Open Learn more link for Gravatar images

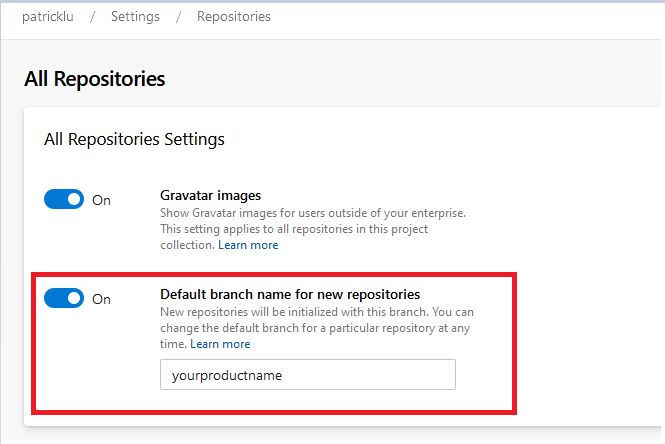(x=248, y=245)
